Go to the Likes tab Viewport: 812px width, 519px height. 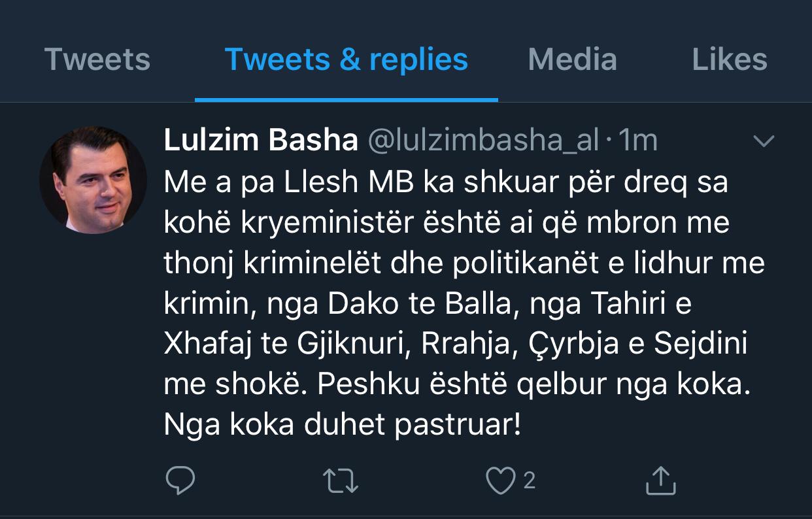729,60
